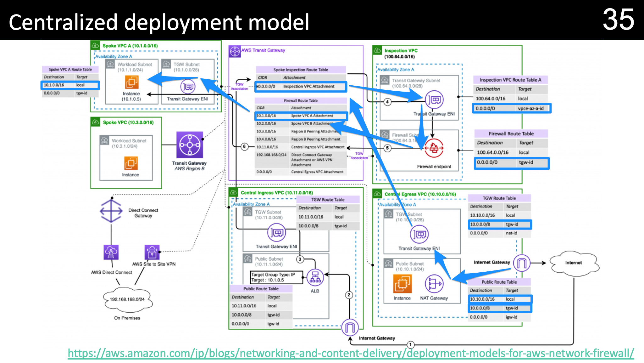This screenshot has width=644, height=363.
Task: Select the Instance icon in Central Egress public subnet
Action: [x=403, y=284]
